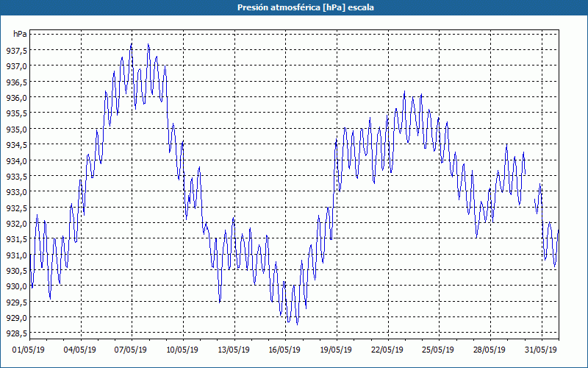Click the 25/05/19 date label

438,350
